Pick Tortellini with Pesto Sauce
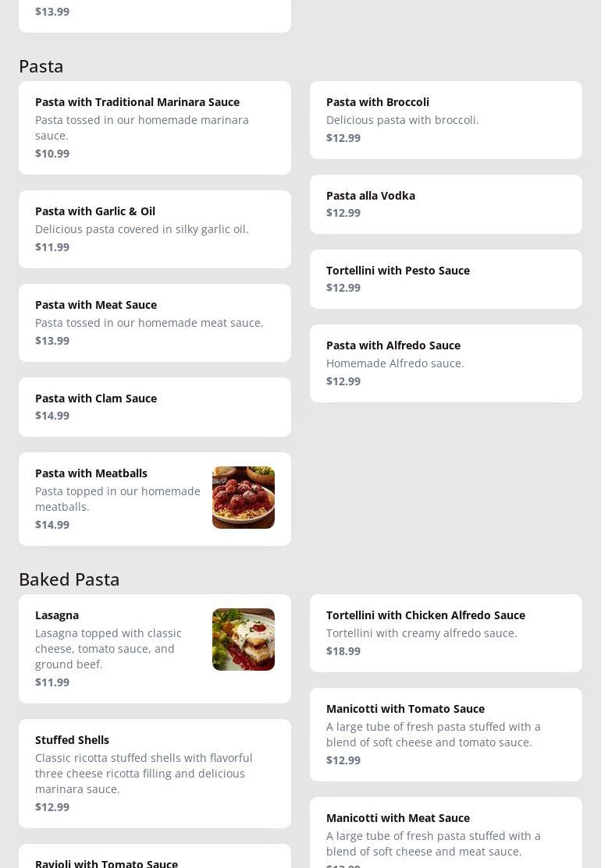The height and width of the screenshot is (868, 601). pyautogui.click(x=446, y=279)
